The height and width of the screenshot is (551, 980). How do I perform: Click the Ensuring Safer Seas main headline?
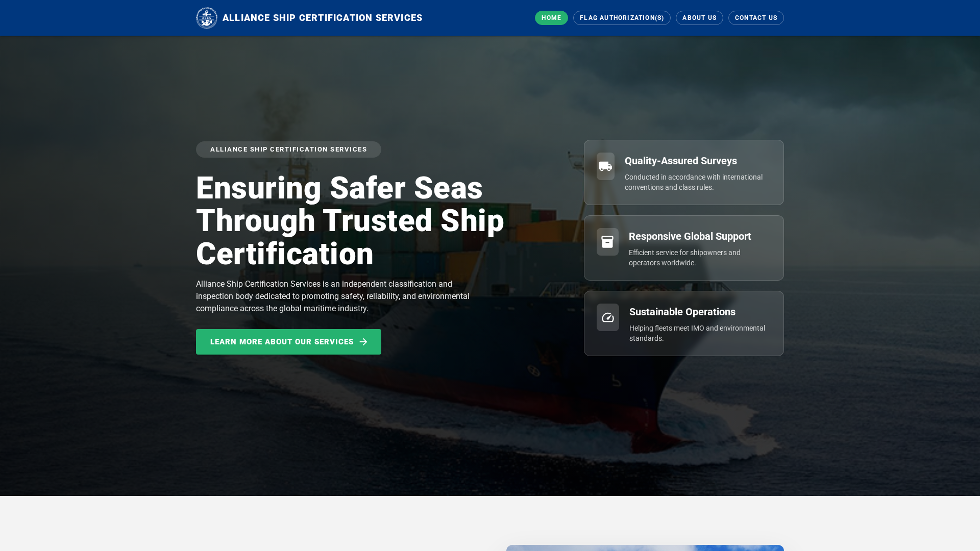coord(350,221)
